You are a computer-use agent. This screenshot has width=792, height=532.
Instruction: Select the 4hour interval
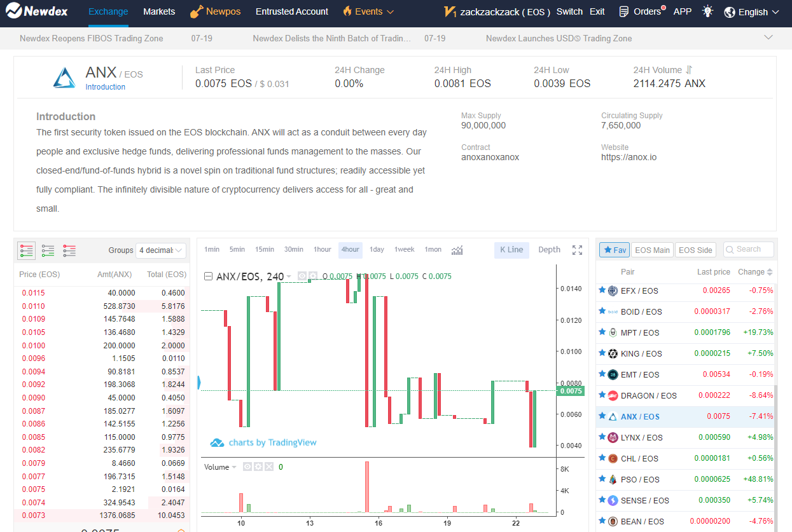351,250
